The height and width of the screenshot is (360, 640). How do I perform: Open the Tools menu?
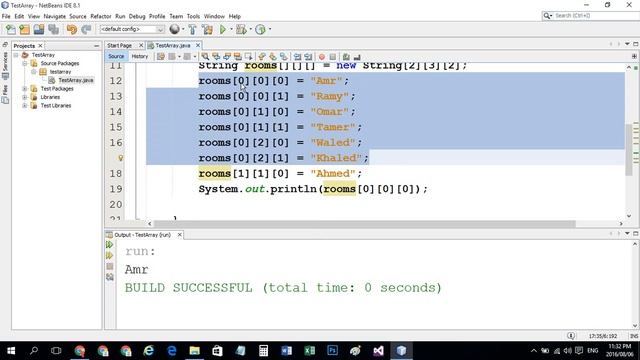tap(193, 16)
